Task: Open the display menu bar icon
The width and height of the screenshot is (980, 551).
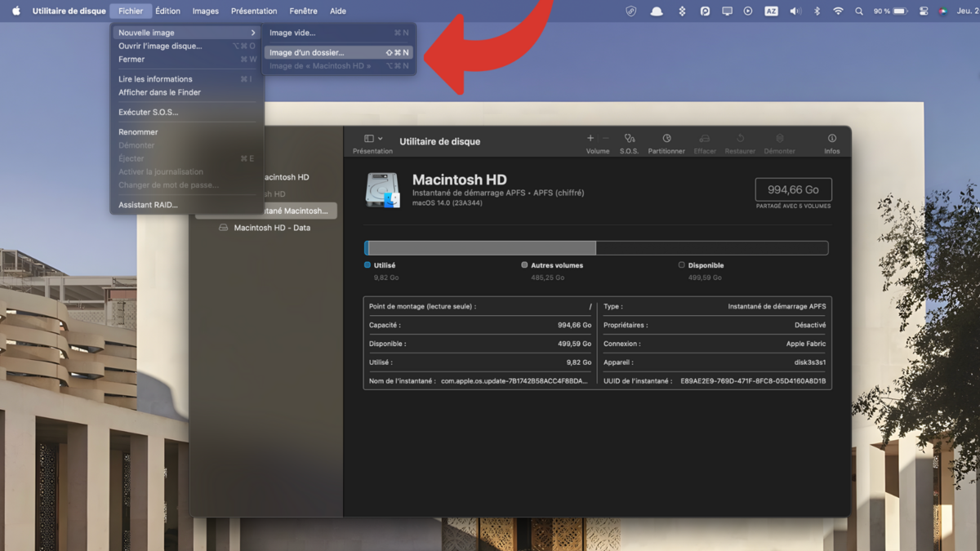Action: tap(727, 11)
